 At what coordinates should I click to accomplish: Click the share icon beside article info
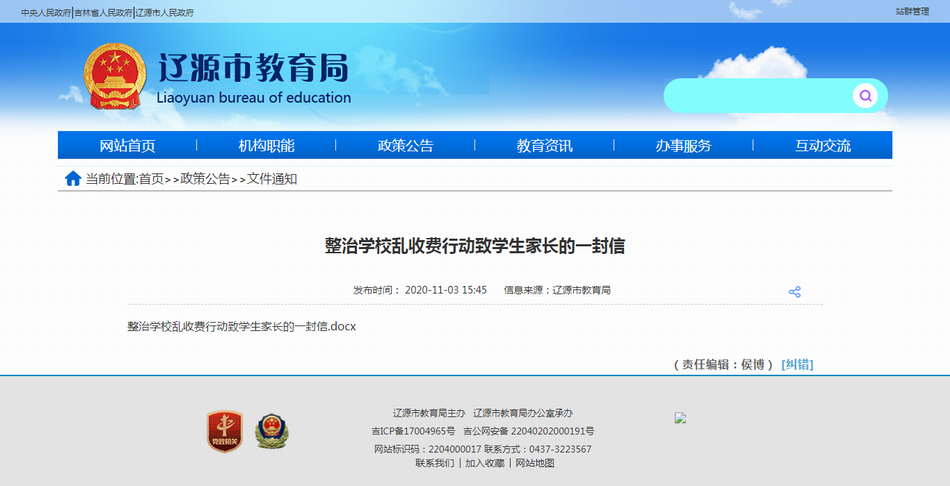coord(795,292)
